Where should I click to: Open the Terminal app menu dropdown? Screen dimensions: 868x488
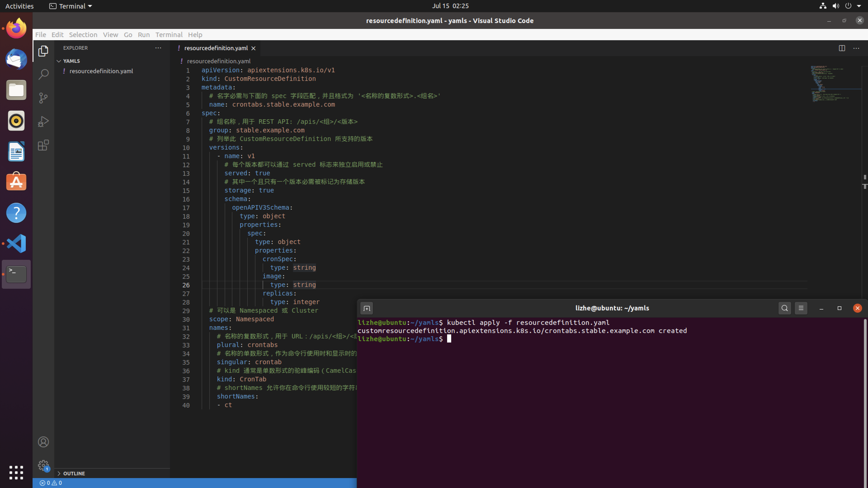[71, 6]
